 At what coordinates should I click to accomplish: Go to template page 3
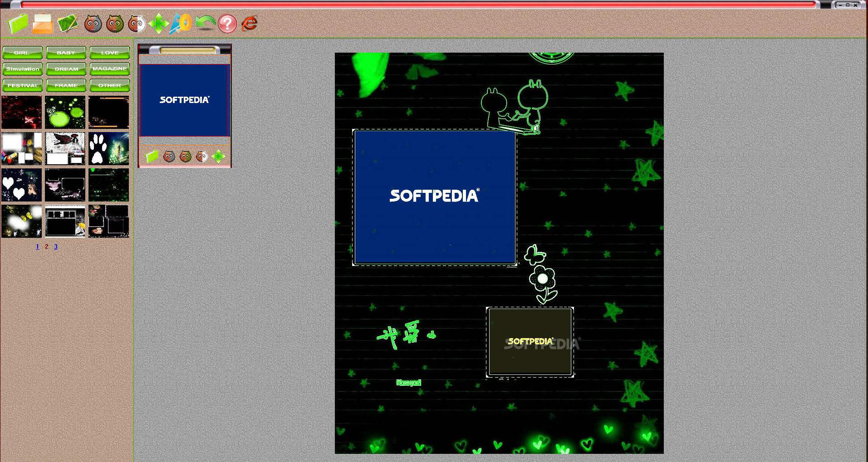pyautogui.click(x=56, y=246)
